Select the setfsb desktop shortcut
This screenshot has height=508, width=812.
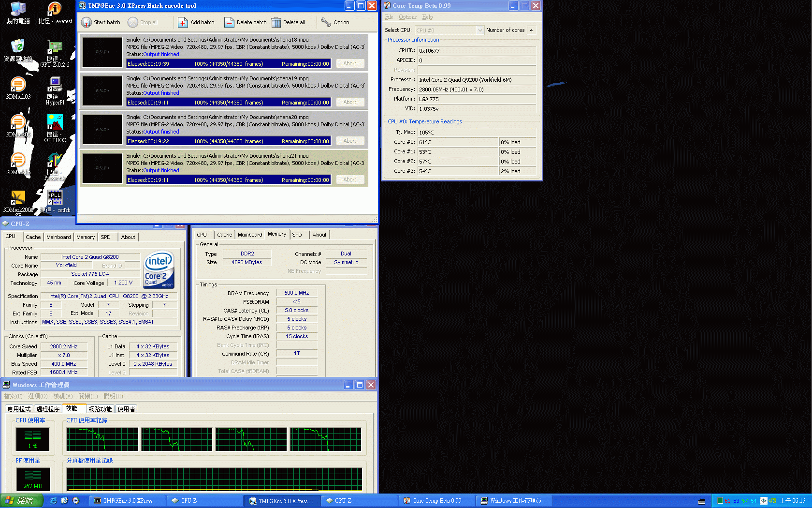[x=55, y=202]
